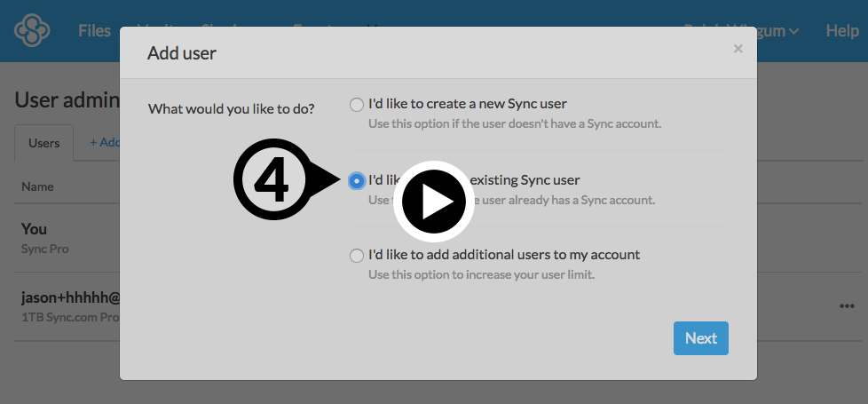Click the 'doesn't have a Sync account' description
This screenshot has height=404, width=868.
tap(515, 123)
